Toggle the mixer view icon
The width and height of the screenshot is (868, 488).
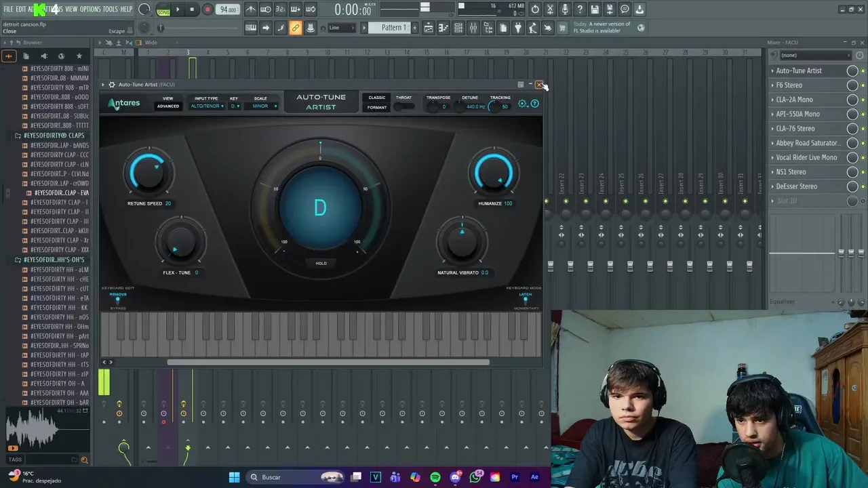[x=473, y=28]
